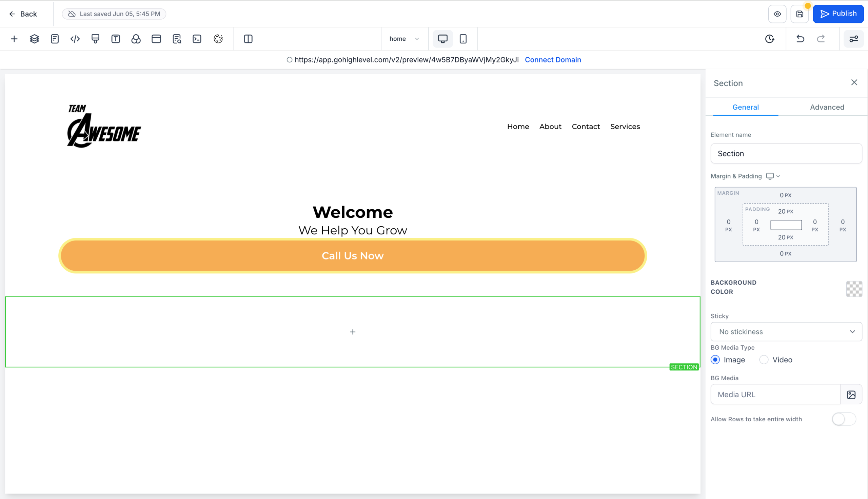Select the Video radio button
Image resolution: width=868 pixels, height=499 pixels.
pos(764,360)
